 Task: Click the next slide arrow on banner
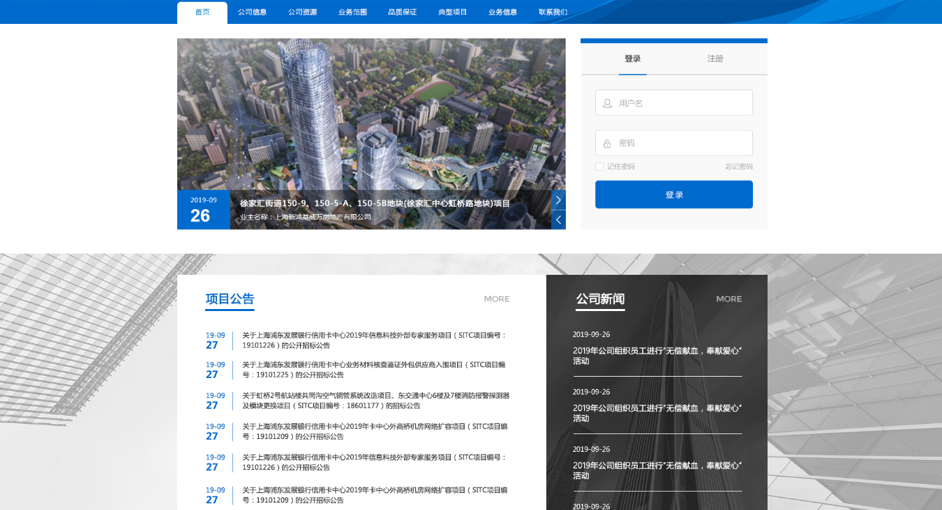click(x=558, y=200)
